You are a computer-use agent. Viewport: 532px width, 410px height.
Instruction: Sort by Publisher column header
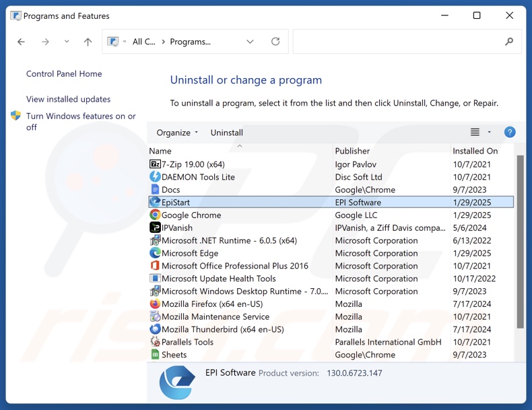click(x=352, y=151)
